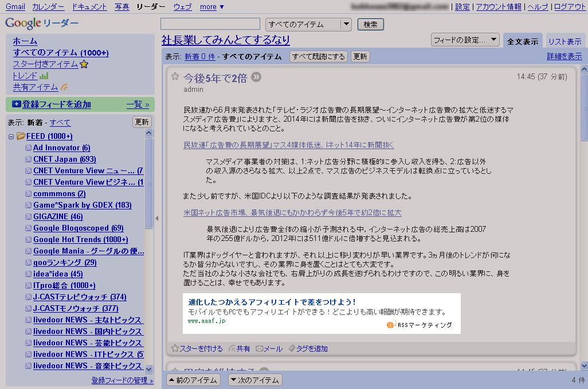This screenshot has width=588, height=389.
Task: Click feed icon beside ITpro総合
Action: 28,286
